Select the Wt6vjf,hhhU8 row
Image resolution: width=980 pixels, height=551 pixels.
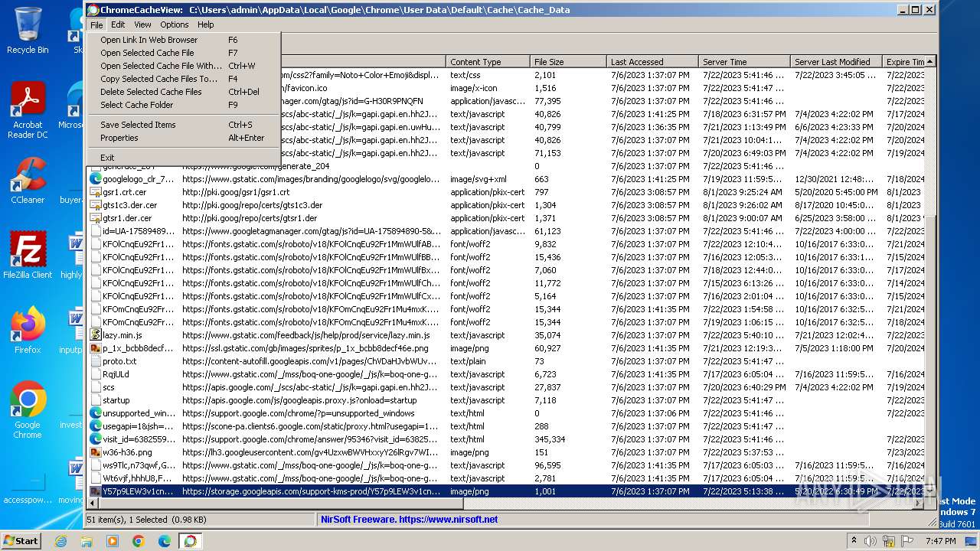click(x=505, y=478)
